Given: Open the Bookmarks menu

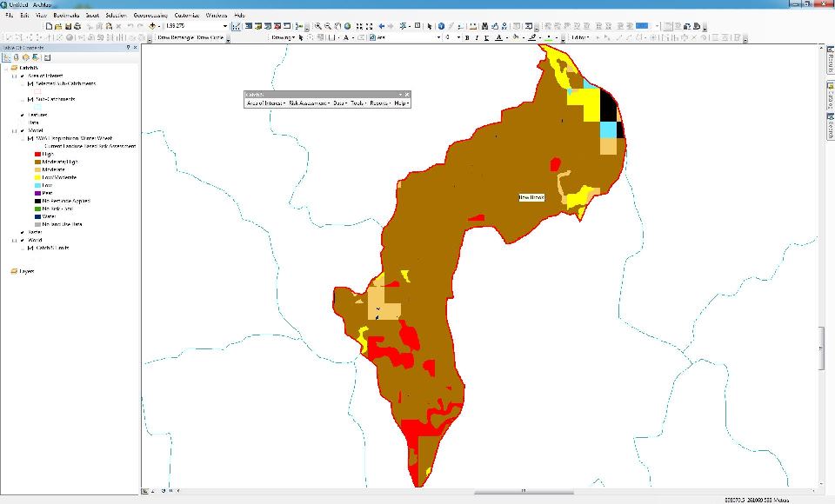Looking at the screenshot, I should point(65,16).
